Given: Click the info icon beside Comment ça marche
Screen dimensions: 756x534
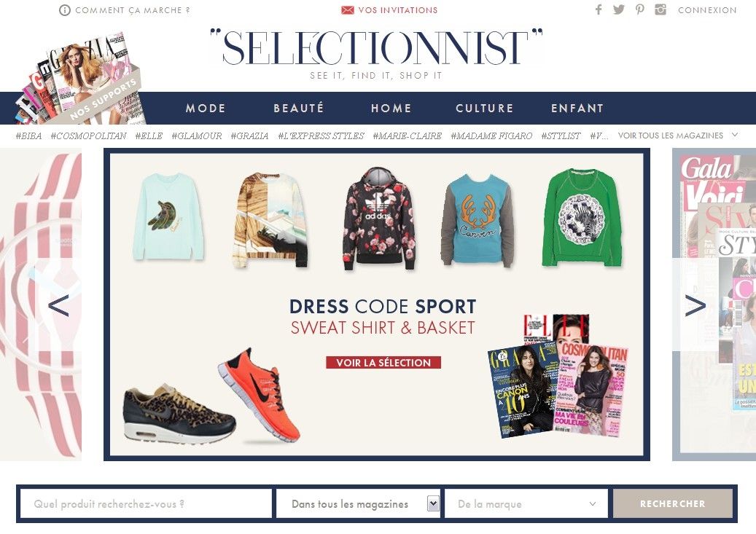Looking at the screenshot, I should (65, 10).
